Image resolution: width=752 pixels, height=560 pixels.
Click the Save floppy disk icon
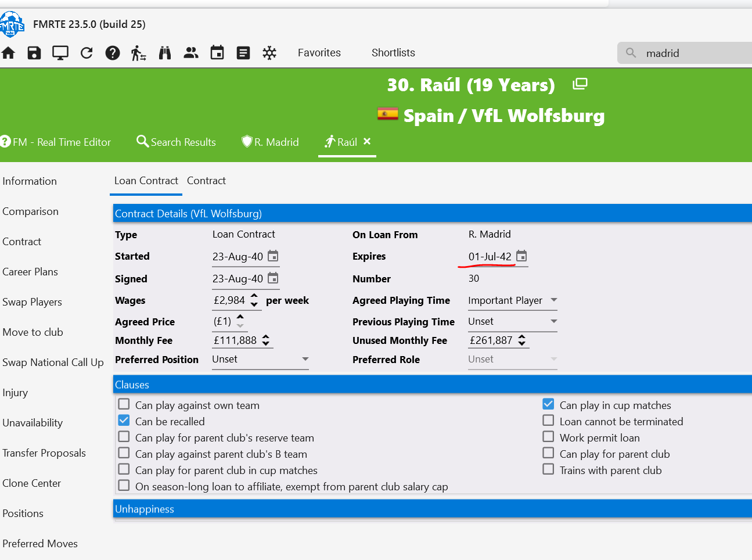pyautogui.click(x=34, y=53)
